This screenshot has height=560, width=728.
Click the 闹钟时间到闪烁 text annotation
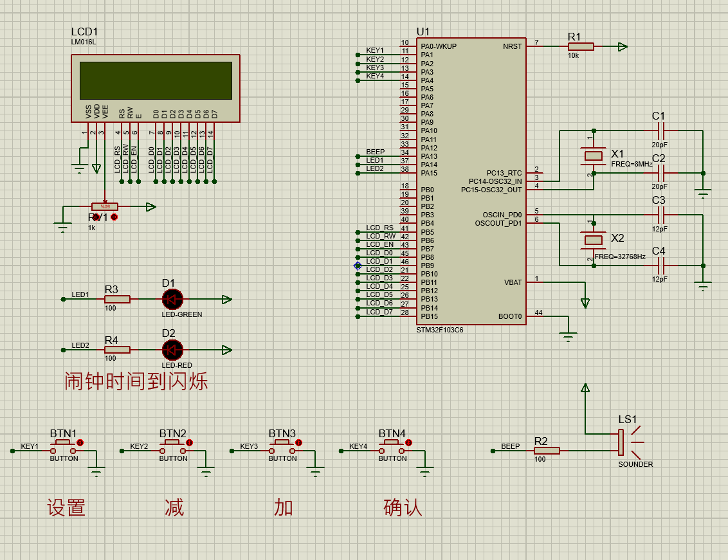(x=136, y=381)
